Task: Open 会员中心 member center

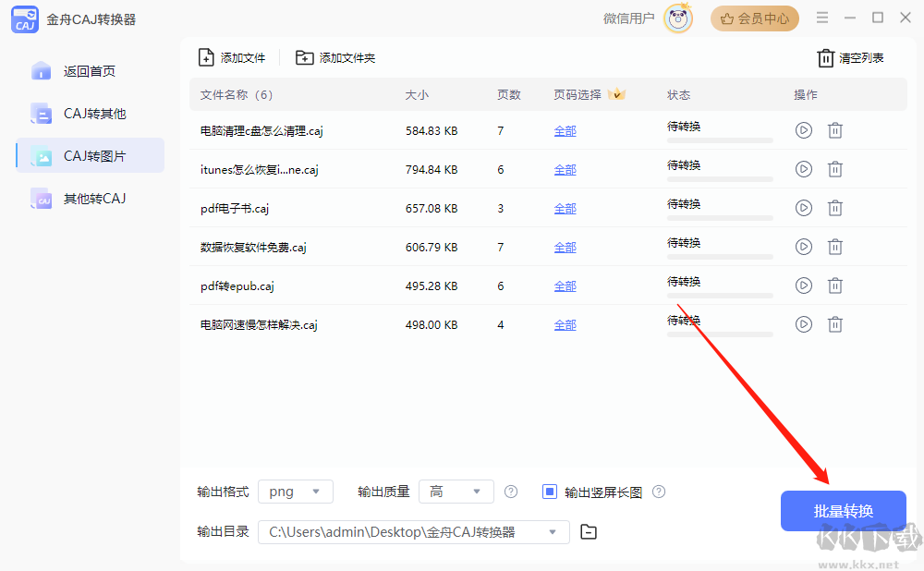Action: pos(754,18)
